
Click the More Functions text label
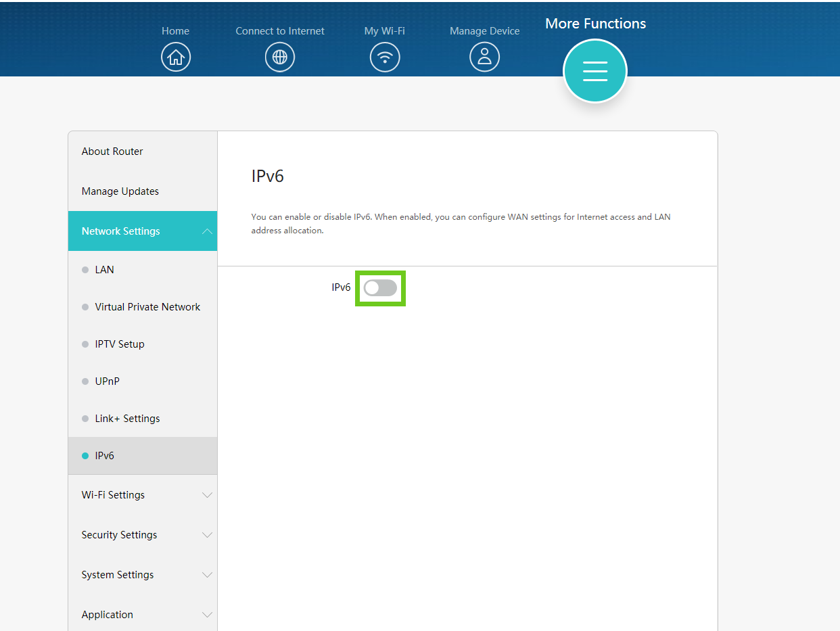coord(595,24)
